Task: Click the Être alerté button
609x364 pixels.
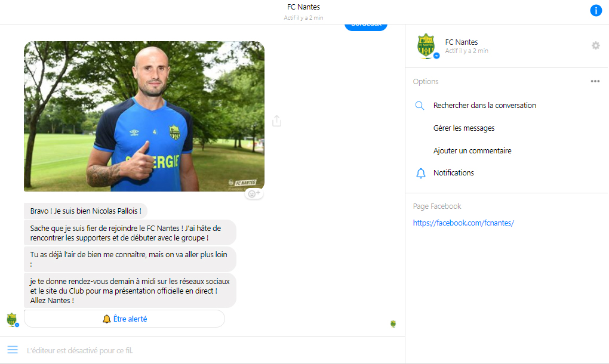Action: (x=124, y=319)
